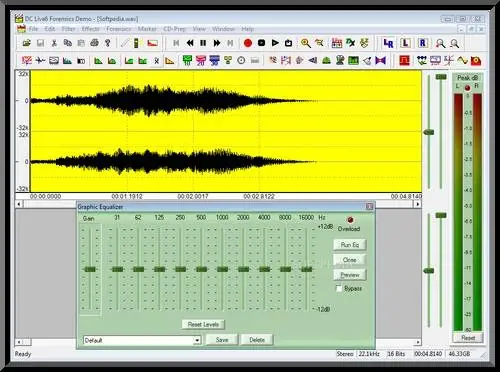Click the Run Eq button
The height and width of the screenshot is (372, 500).
[x=350, y=245]
